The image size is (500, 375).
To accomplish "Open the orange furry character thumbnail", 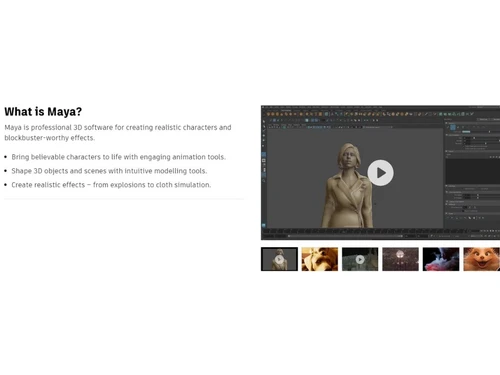I will click(x=482, y=259).
